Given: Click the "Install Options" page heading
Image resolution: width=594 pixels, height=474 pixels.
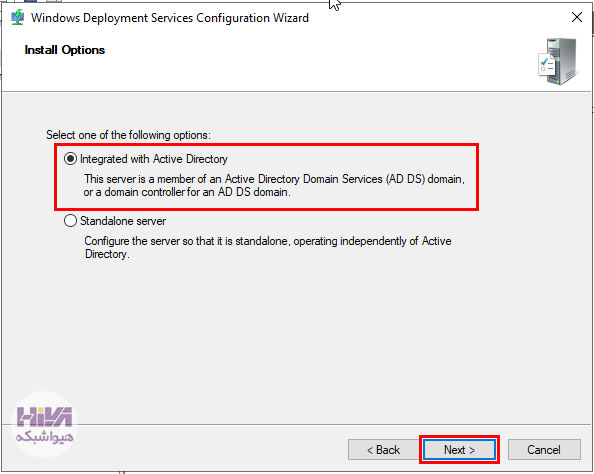Looking at the screenshot, I should (x=65, y=50).
